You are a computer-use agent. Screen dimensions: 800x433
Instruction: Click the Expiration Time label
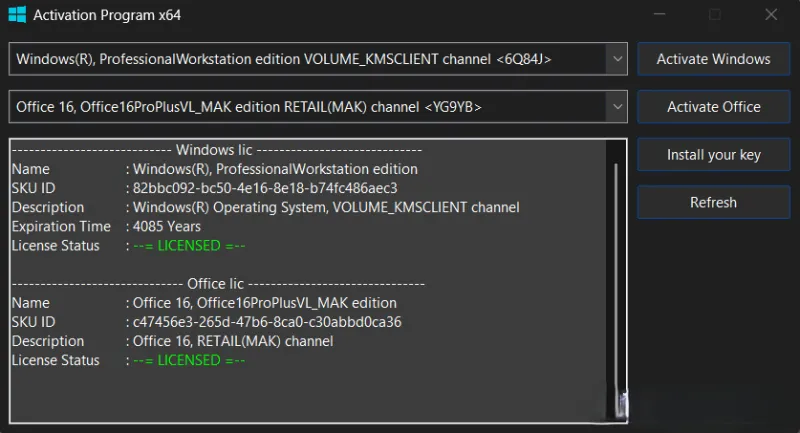61,226
